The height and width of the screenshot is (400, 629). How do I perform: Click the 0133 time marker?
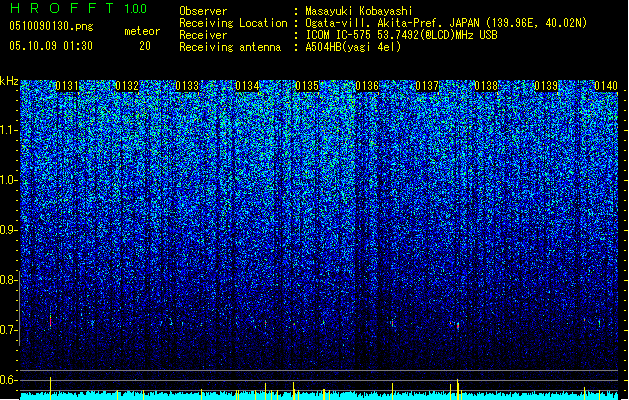[x=187, y=86]
